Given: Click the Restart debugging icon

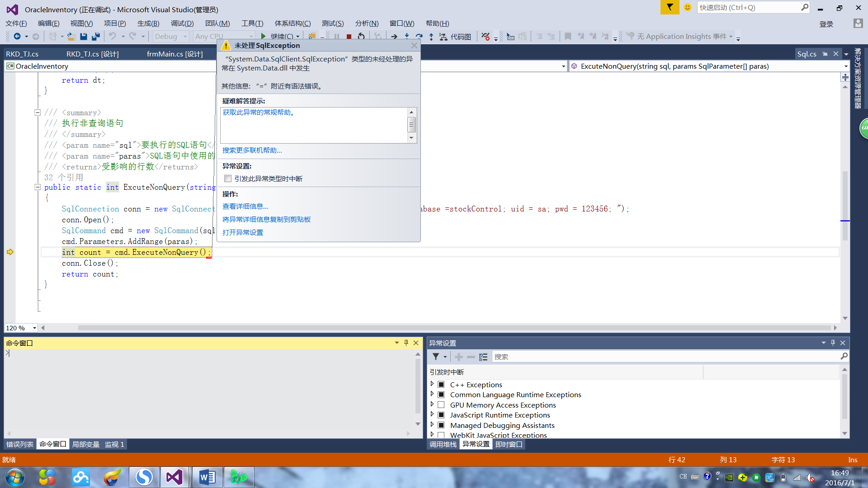Looking at the screenshot, I should [x=361, y=36].
